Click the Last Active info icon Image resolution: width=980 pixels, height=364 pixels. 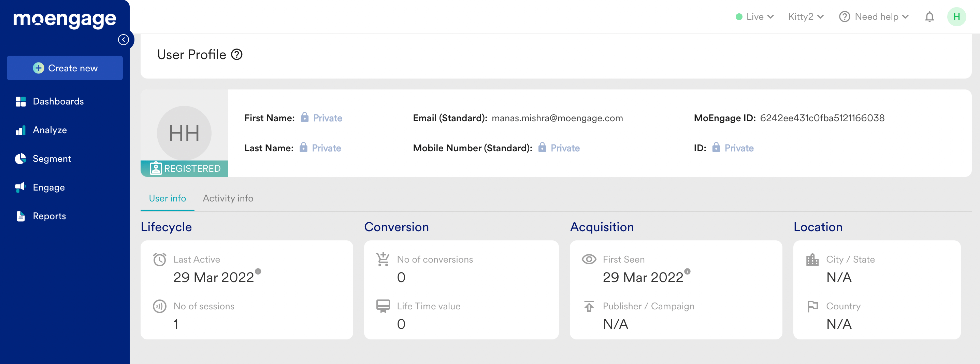tap(258, 271)
